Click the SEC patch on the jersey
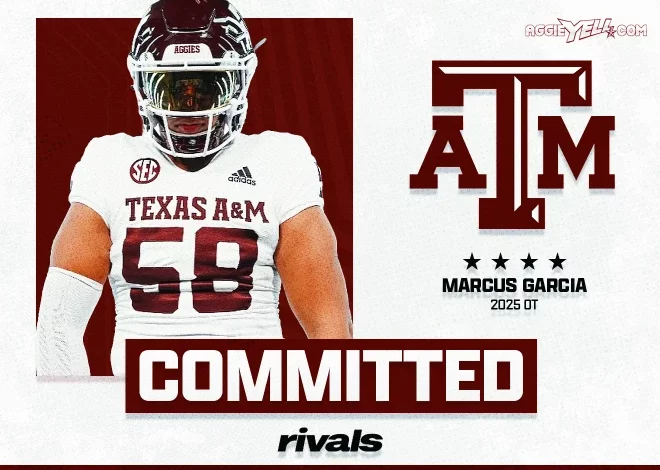Viewport: 660px width, 470px height. [x=145, y=170]
